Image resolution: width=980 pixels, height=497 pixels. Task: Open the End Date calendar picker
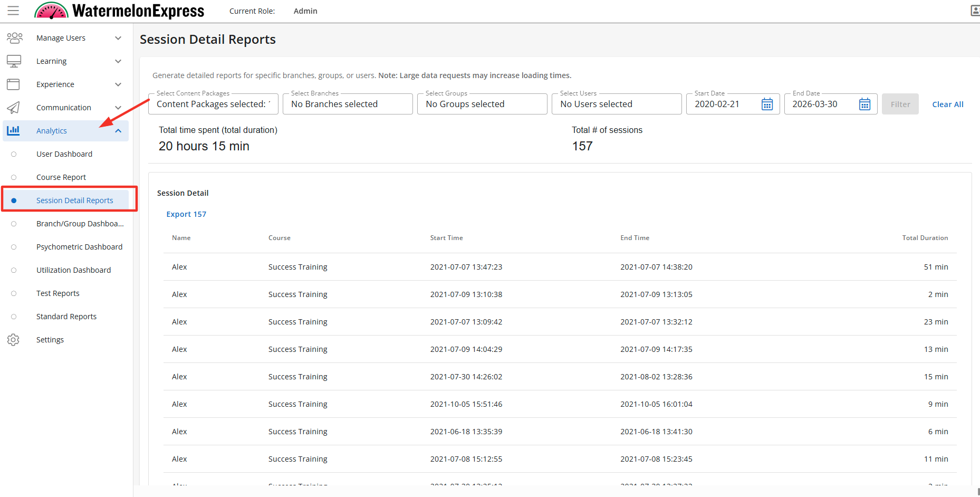click(864, 104)
